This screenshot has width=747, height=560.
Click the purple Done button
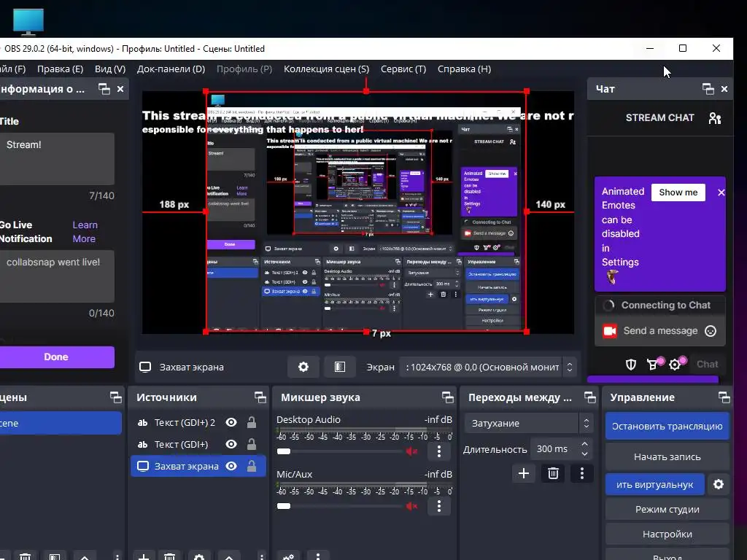click(x=56, y=357)
